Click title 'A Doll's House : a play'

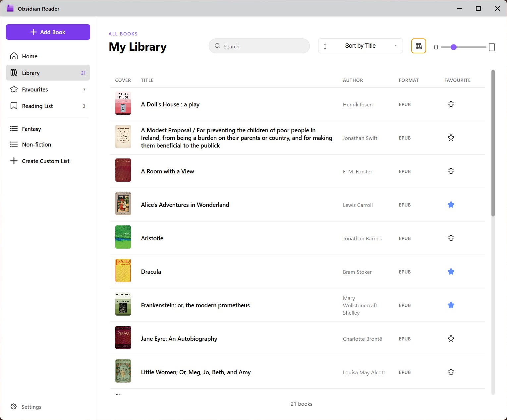170,104
